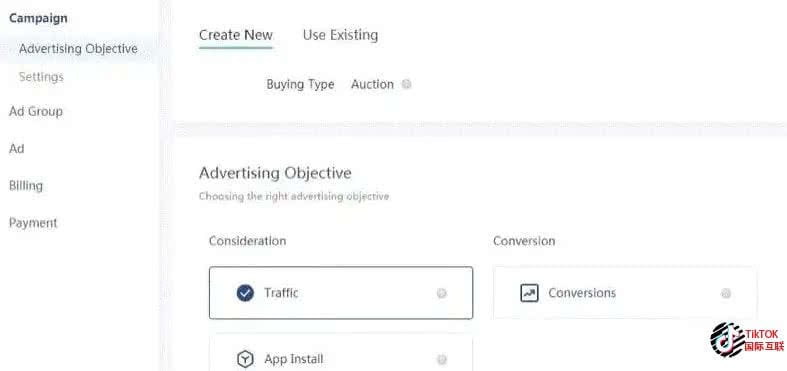Image resolution: width=787 pixels, height=371 pixels.
Task: Click the TikTok logo watermark
Action: pos(746,340)
